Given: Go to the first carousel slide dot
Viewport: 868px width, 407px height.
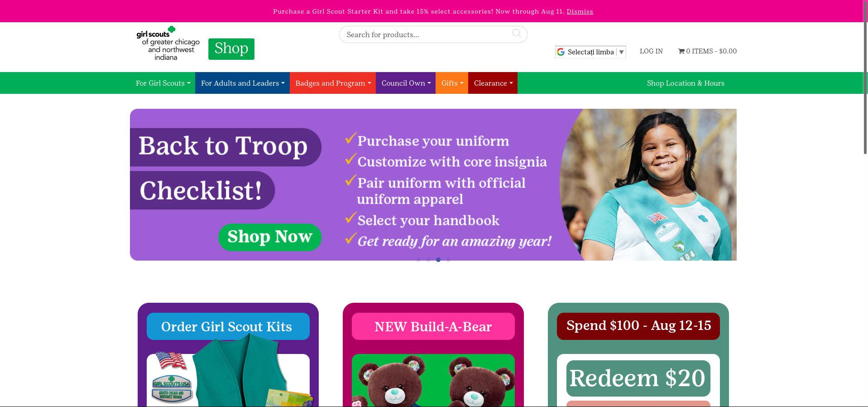Looking at the screenshot, I should pyautogui.click(x=418, y=260).
